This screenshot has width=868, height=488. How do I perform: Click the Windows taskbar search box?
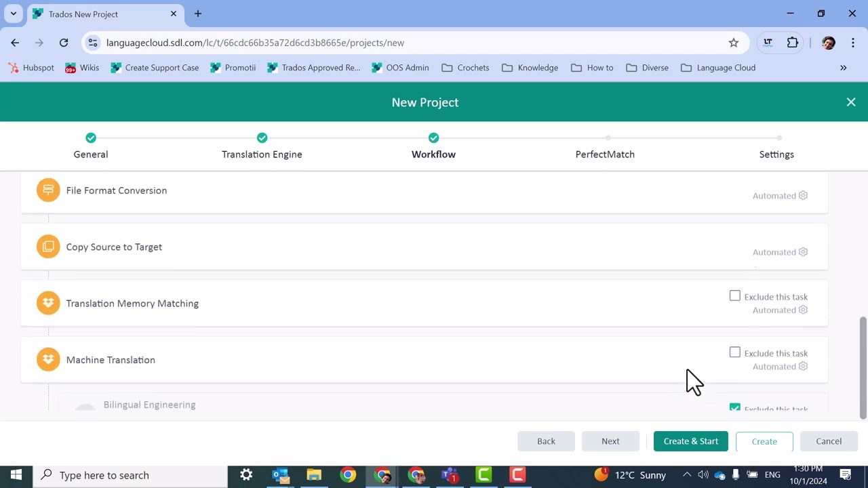pyautogui.click(x=130, y=475)
